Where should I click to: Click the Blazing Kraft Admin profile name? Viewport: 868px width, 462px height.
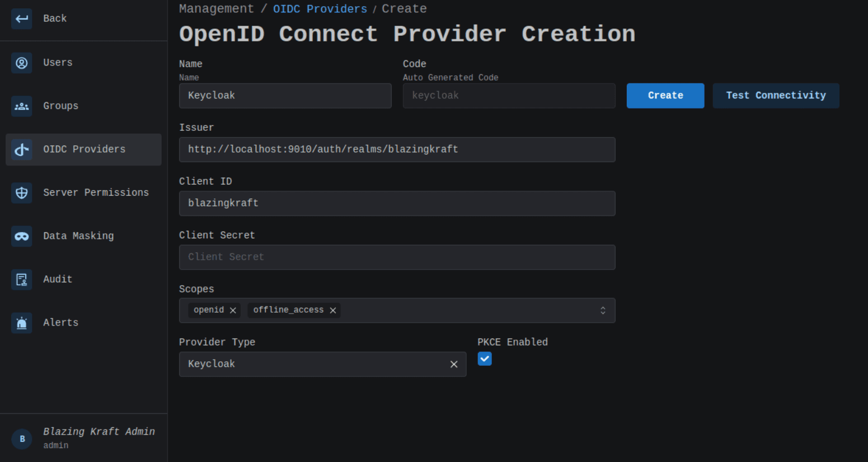click(99, 432)
